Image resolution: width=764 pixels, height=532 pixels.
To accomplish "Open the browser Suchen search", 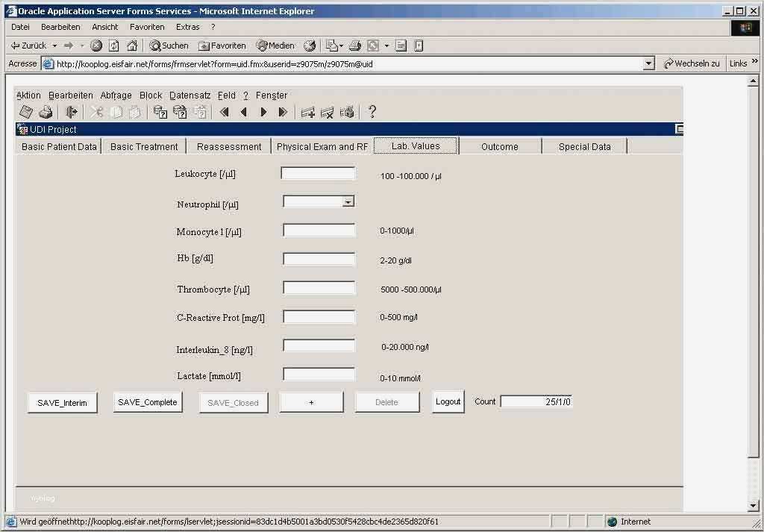I will [x=169, y=46].
